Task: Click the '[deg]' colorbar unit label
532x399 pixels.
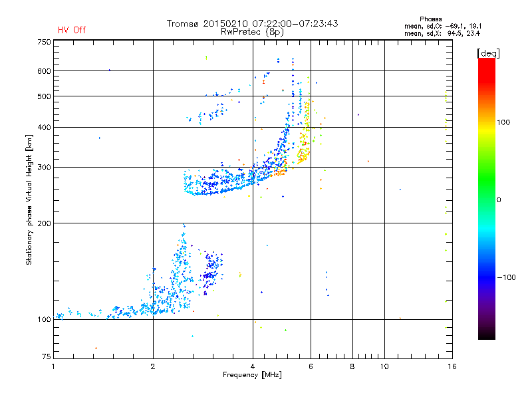Action: (488, 53)
